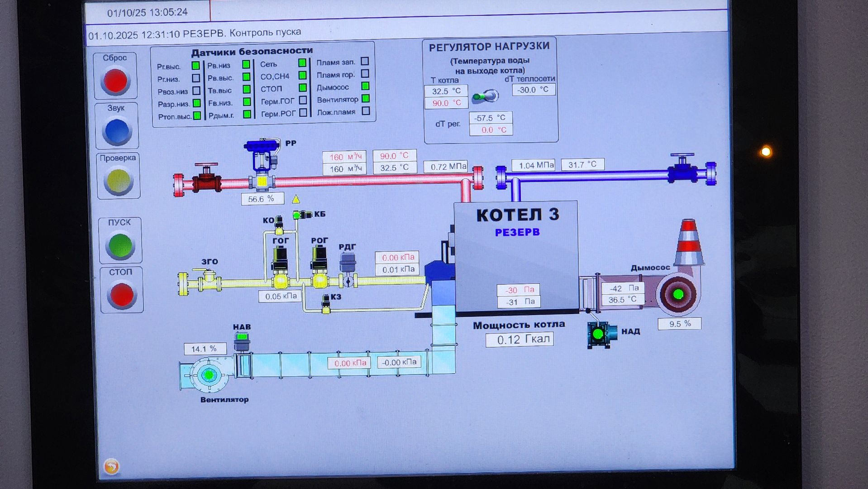Select the ГОГ gas valve icon
Screen dimensions: 868x489
tap(280, 267)
